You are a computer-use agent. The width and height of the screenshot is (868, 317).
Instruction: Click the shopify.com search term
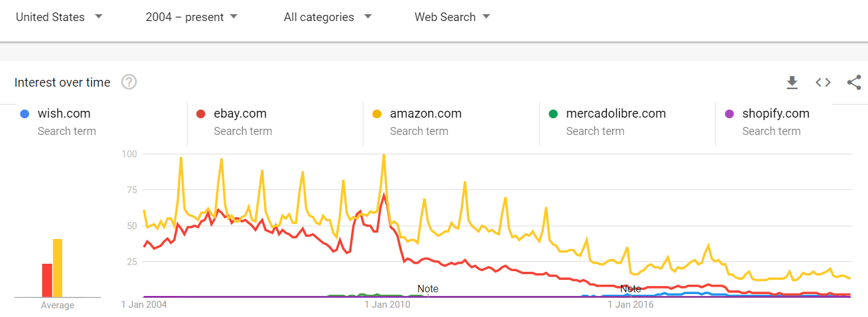776,114
